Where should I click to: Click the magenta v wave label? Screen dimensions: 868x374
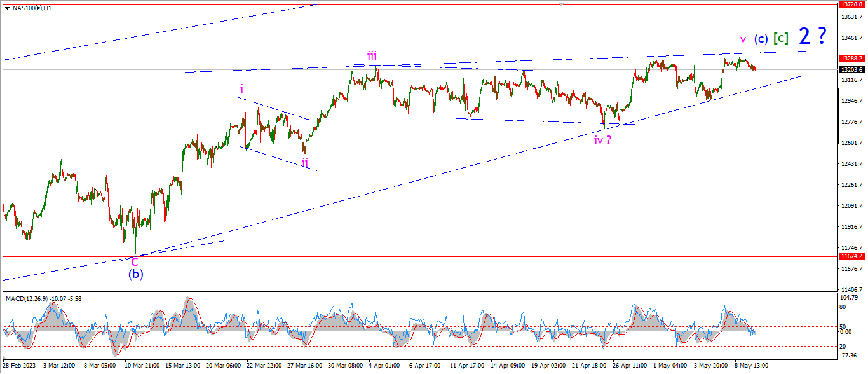point(742,39)
